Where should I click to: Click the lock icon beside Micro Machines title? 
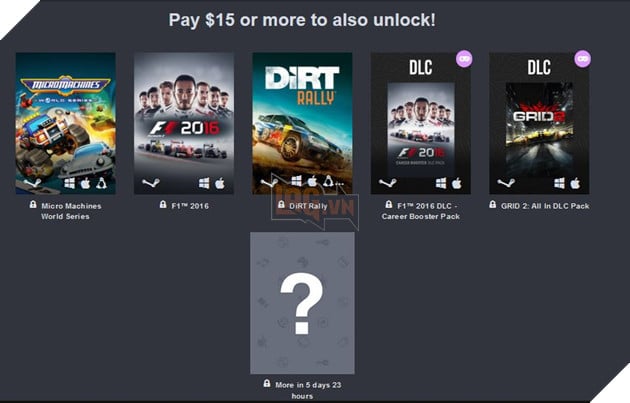tap(33, 205)
